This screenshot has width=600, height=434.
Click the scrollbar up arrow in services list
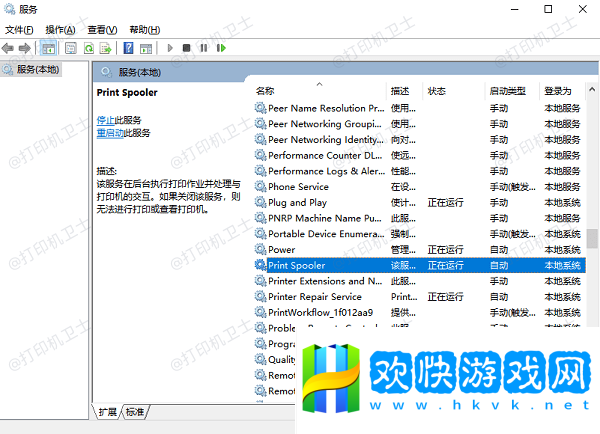click(592, 90)
